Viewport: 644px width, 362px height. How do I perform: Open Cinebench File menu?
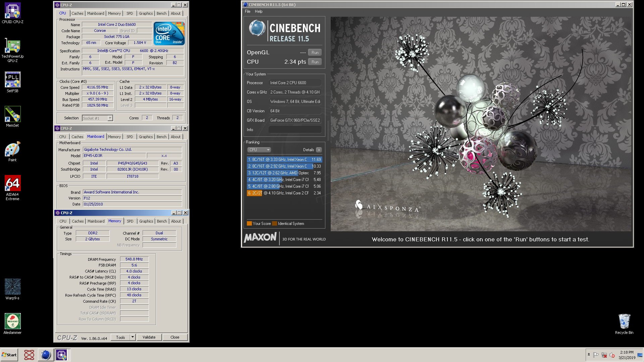point(248,11)
